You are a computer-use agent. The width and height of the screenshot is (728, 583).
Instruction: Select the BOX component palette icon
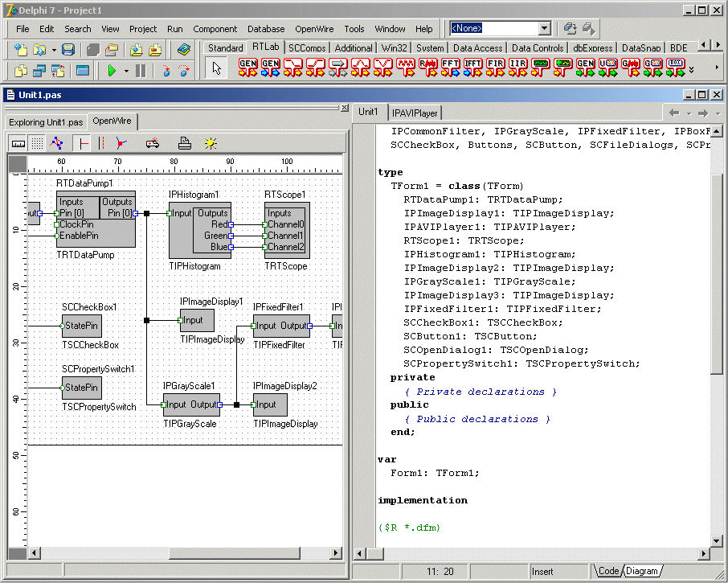pyautogui.click(x=676, y=68)
